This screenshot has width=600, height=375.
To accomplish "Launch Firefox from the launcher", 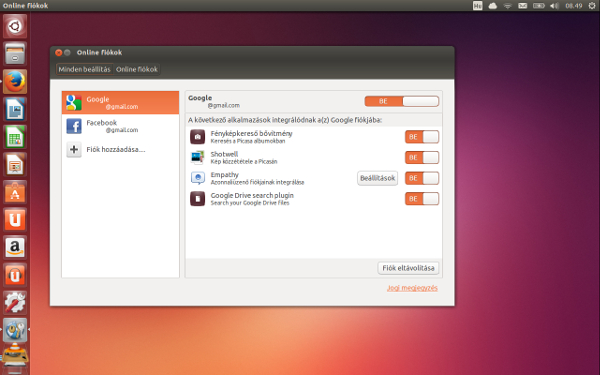I will coord(15,82).
